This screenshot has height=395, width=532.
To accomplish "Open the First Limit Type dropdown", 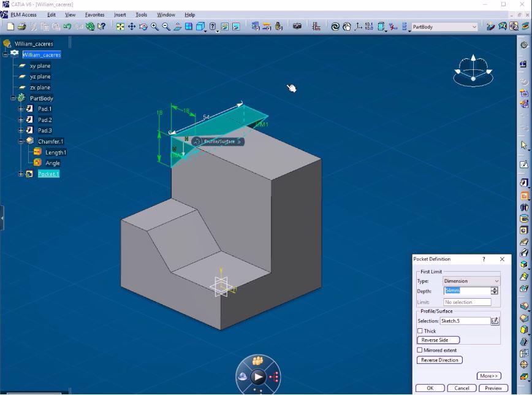I will (496, 281).
